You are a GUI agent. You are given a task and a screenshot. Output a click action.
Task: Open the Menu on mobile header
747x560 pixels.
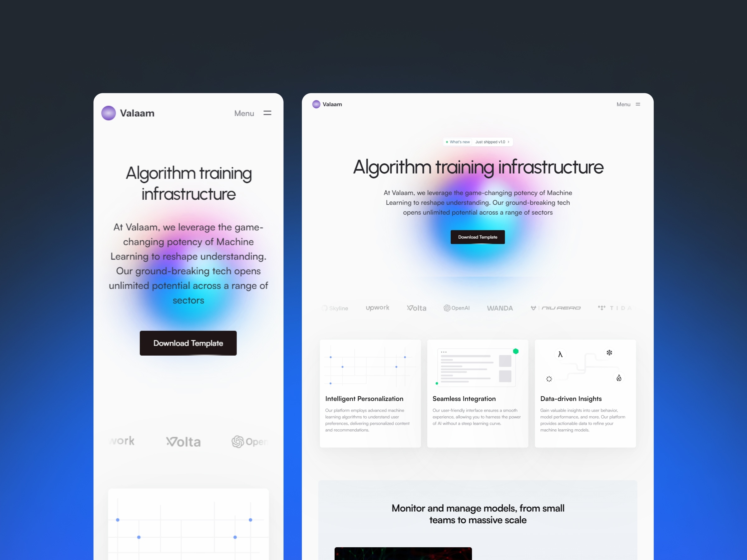[x=253, y=112]
